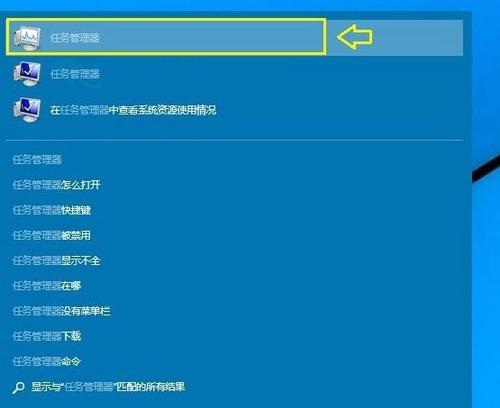Choose 任务管理器在哪 suggestion
Screen dimensions: 500x408
47,286
